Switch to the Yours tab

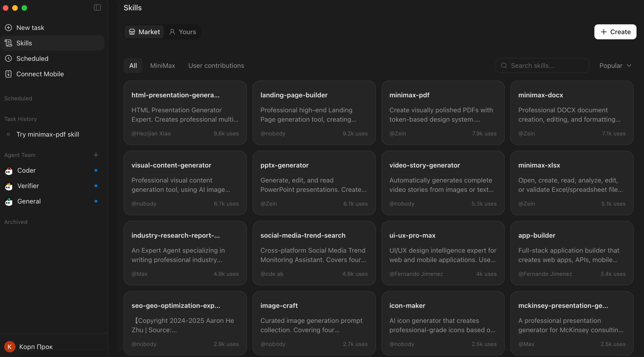point(183,32)
